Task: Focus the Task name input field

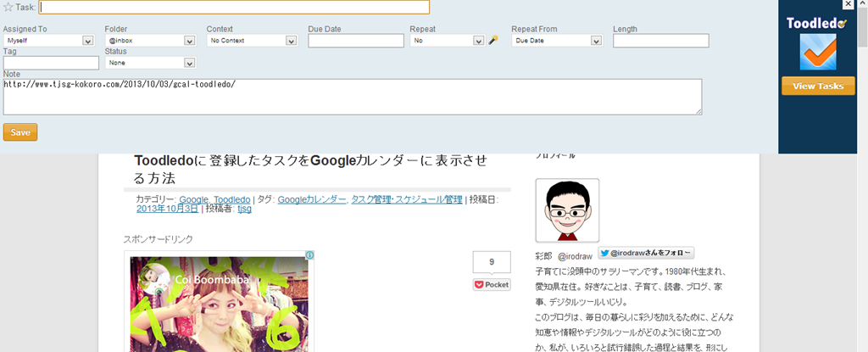Action: [x=234, y=7]
